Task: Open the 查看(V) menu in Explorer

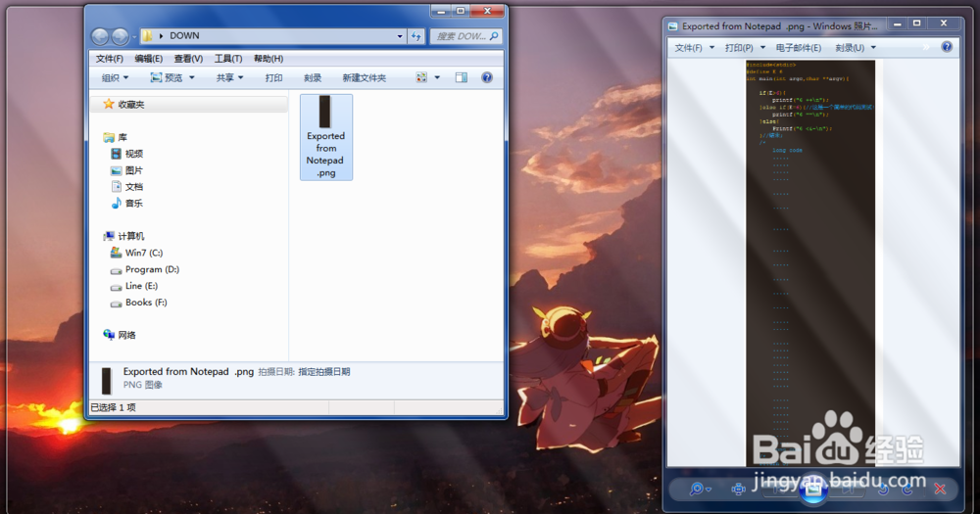Action: point(188,58)
